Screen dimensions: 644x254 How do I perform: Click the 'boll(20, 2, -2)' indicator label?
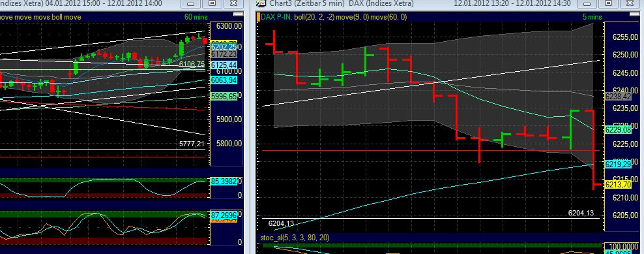[x=314, y=17]
